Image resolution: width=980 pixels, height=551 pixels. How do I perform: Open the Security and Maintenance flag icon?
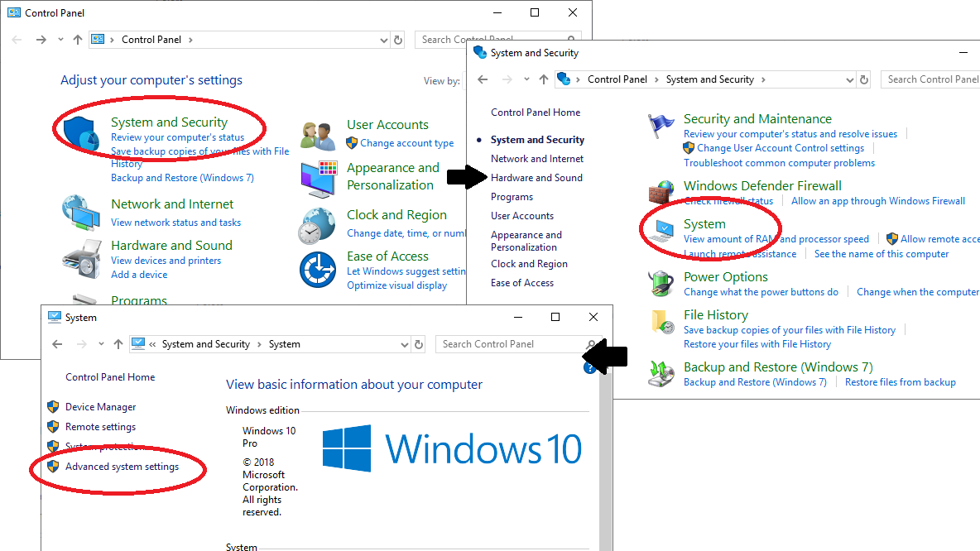pyautogui.click(x=661, y=126)
